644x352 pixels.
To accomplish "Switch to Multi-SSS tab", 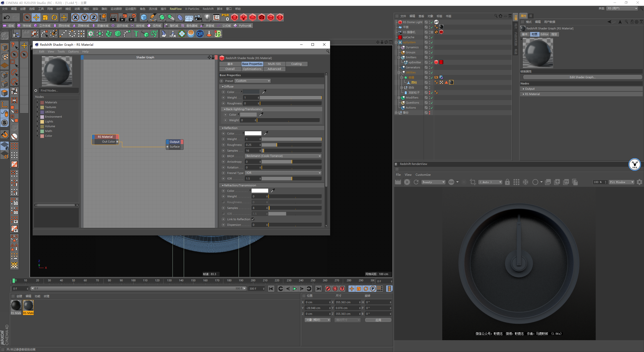I will coord(274,64).
